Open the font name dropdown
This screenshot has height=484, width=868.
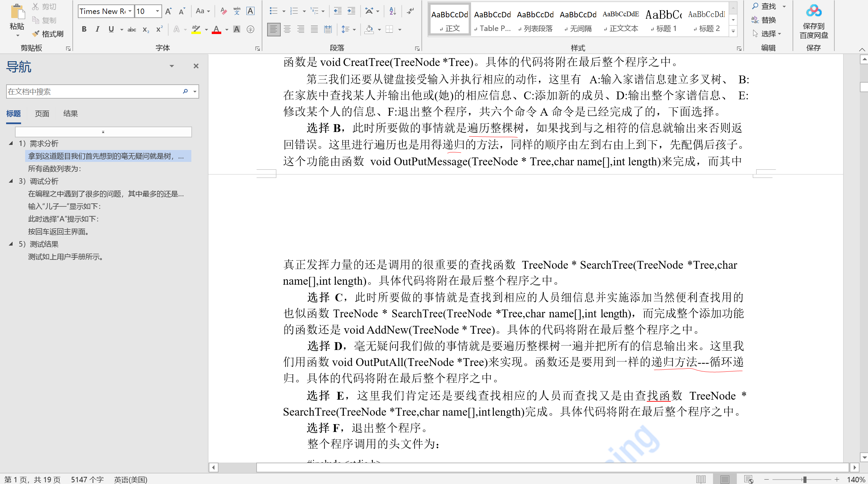(130, 11)
